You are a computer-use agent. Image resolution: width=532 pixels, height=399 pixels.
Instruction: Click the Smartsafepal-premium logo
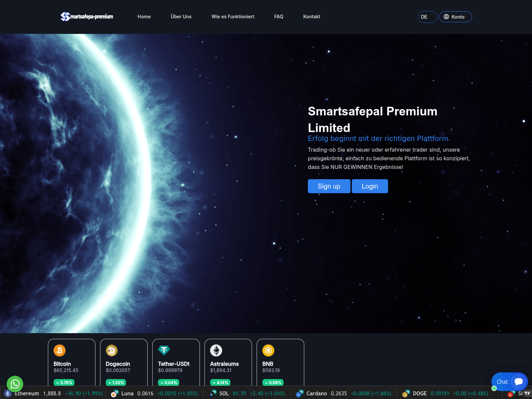tap(87, 17)
